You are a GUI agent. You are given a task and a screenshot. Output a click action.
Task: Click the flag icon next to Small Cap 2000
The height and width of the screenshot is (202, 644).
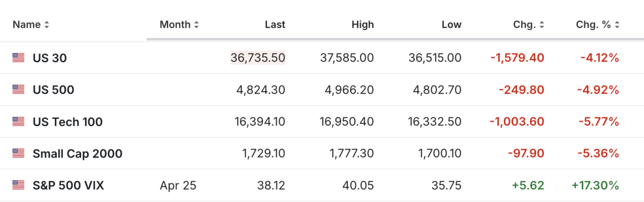[x=19, y=154]
